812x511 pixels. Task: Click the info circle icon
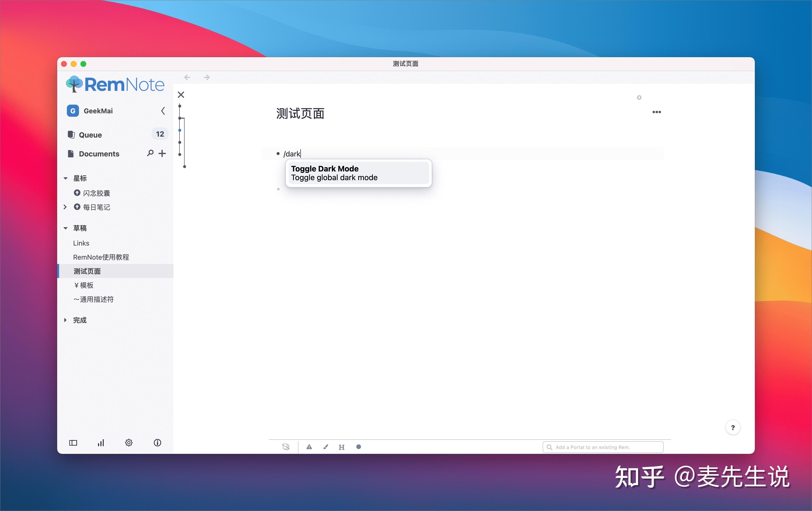click(x=157, y=443)
